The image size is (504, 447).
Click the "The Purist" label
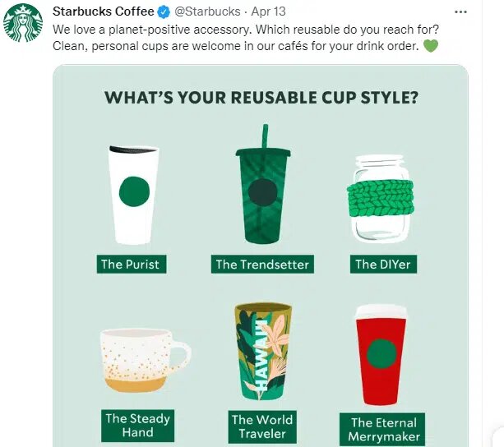(130, 265)
